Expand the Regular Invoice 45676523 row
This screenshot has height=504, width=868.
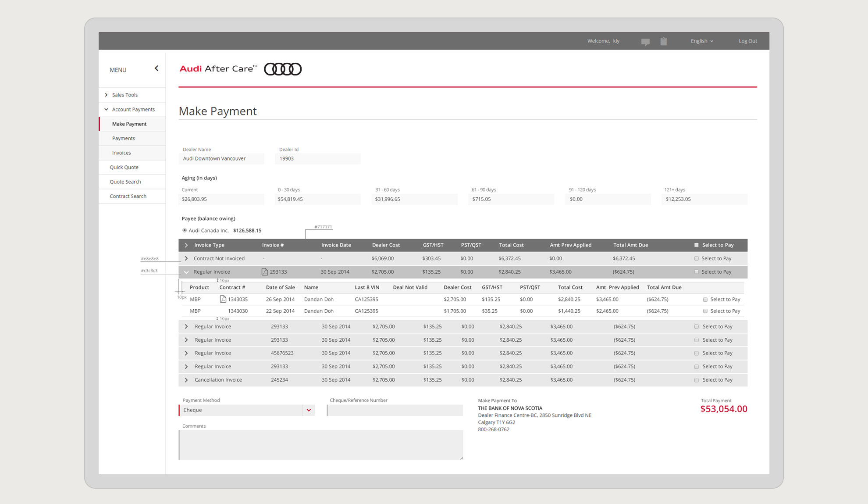[x=186, y=353]
